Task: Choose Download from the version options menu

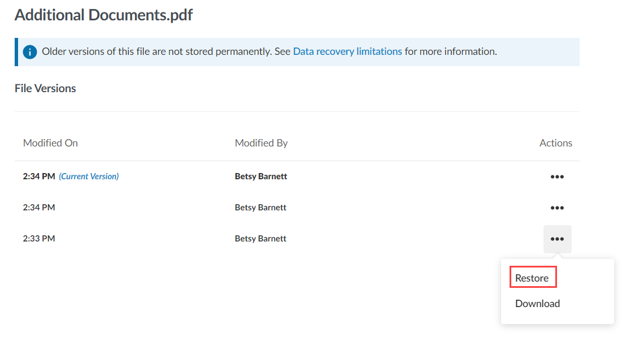Action: [537, 304]
